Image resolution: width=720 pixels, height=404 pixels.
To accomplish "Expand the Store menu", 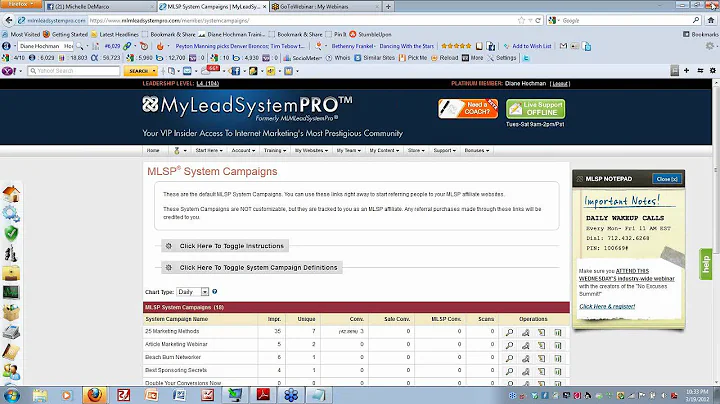I will tap(416, 151).
